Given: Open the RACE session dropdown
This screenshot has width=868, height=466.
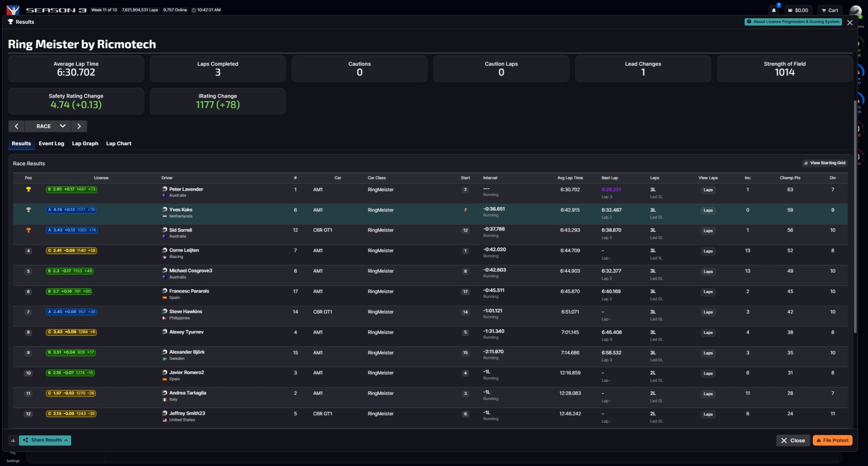Looking at the screenshot, I should [x=48, y=126].
